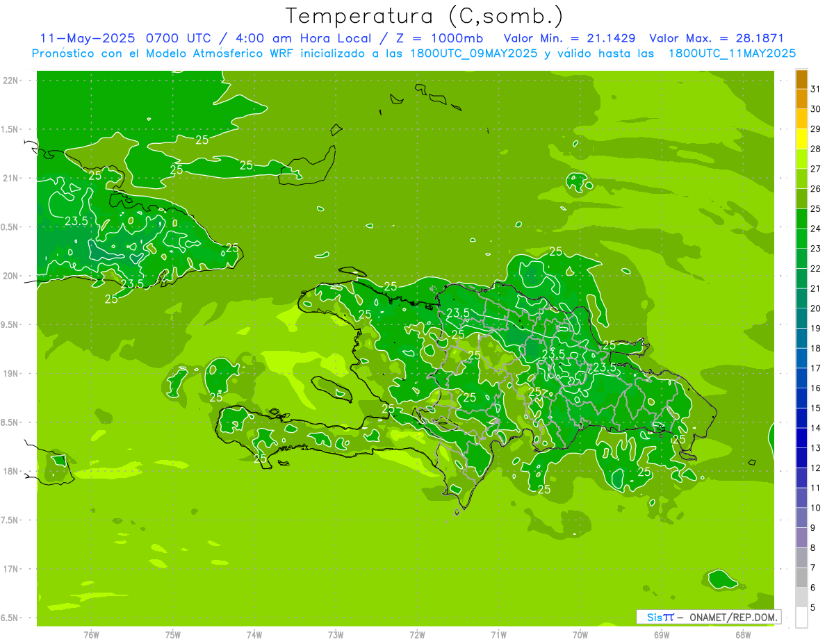Viewport: 834px width, 644px height.
Task: Click the '70W' longitude label
Action: [580, 634]
